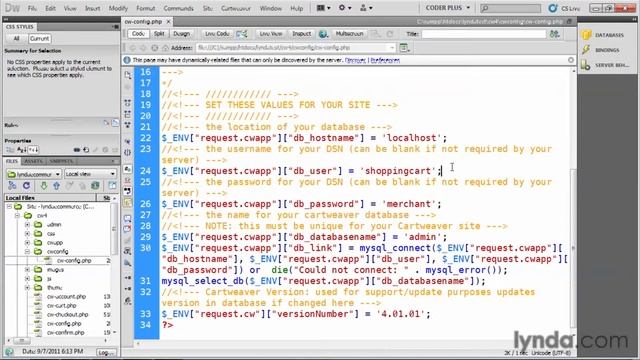Click Collapse Selection icon in coding toolbar
Viewport: 640px width, 360px height.
128,114
